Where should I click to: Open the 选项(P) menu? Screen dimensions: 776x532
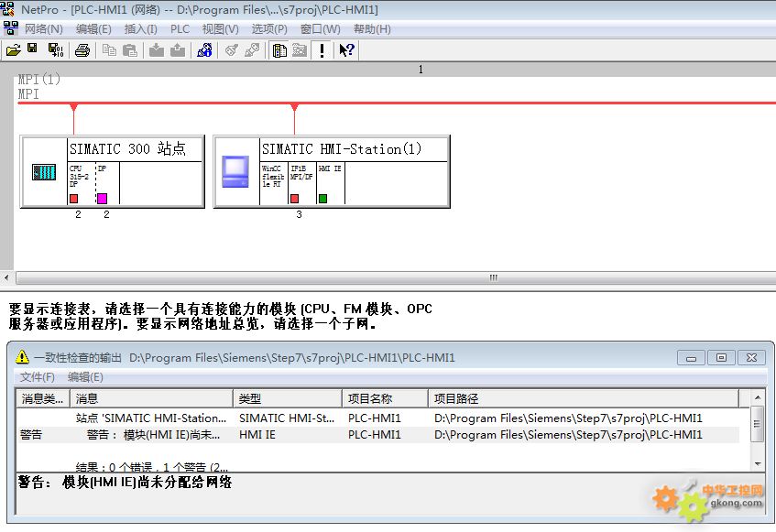click(x=269, y=29)
